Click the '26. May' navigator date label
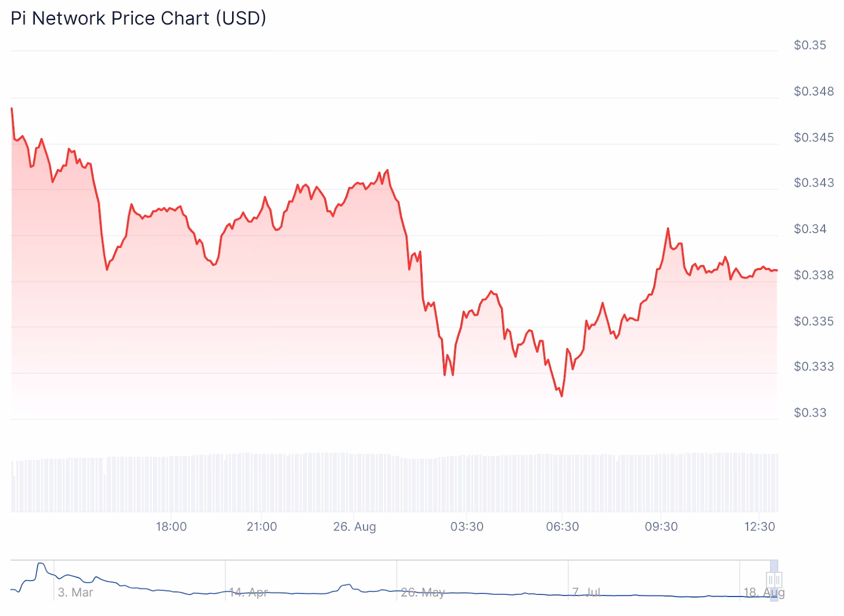Image resolution: width=844 pixels, height=616 pixels. click(x=423, y=592)
